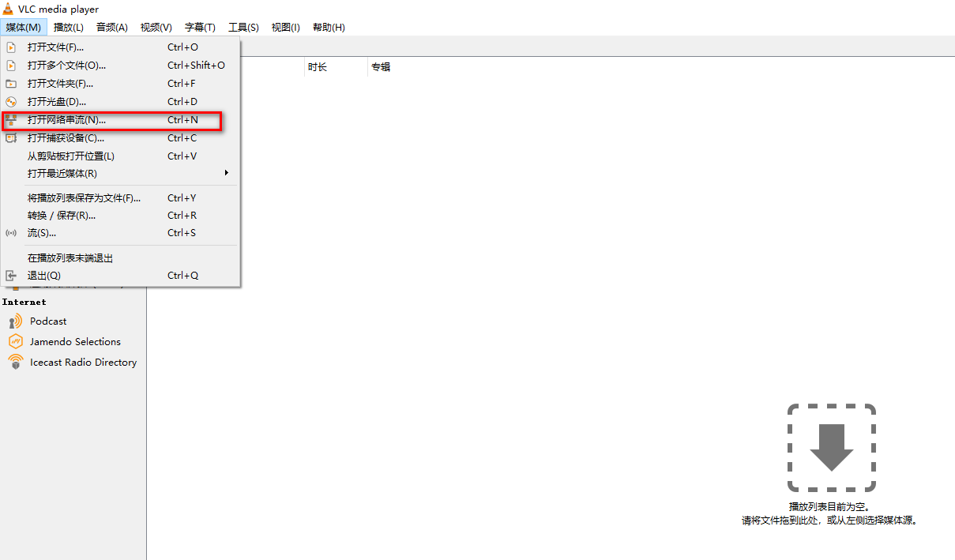Click the Jamendo Selections icon
Image resolution: width=955 pixels, height=560 pixels.
(x=16, y=342)
